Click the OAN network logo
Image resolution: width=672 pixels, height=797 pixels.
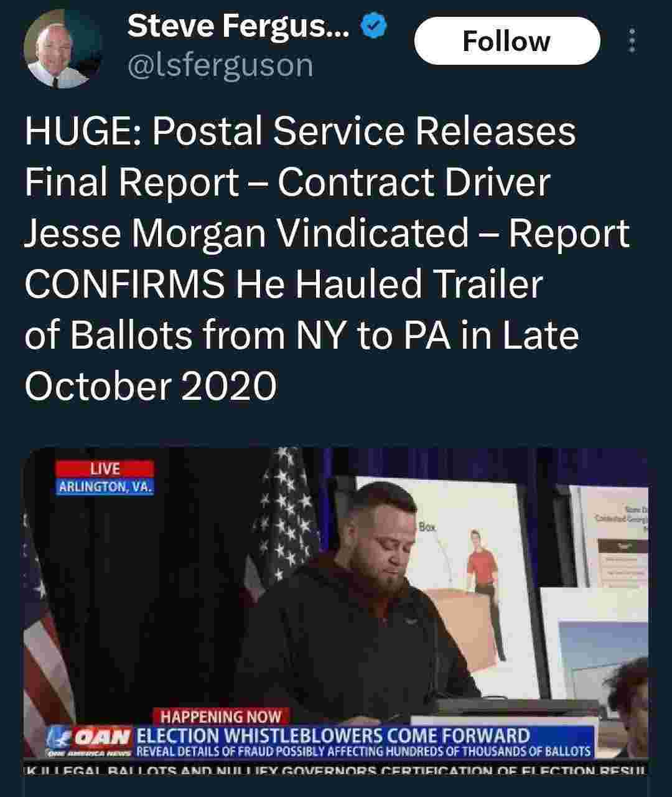[89, 742]
